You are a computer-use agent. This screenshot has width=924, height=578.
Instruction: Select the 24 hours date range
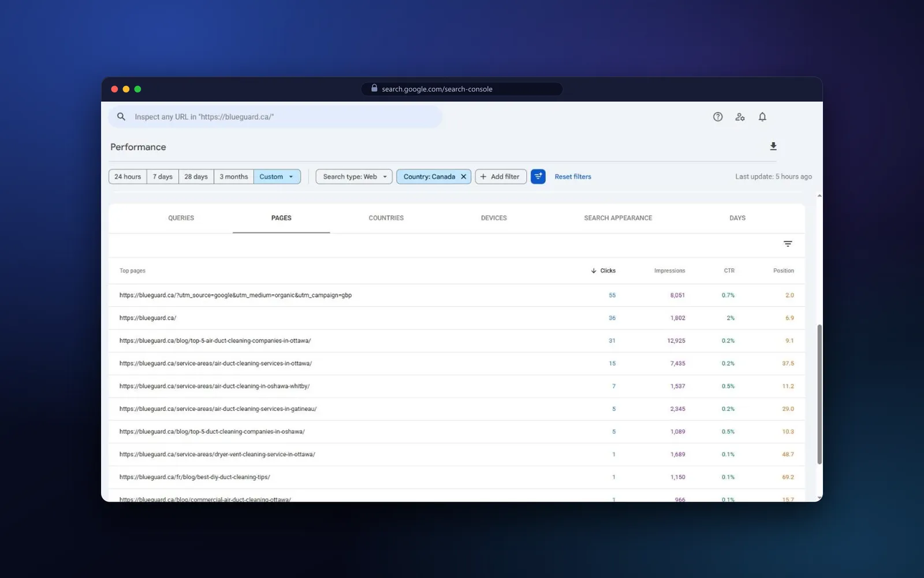[128, 176]
